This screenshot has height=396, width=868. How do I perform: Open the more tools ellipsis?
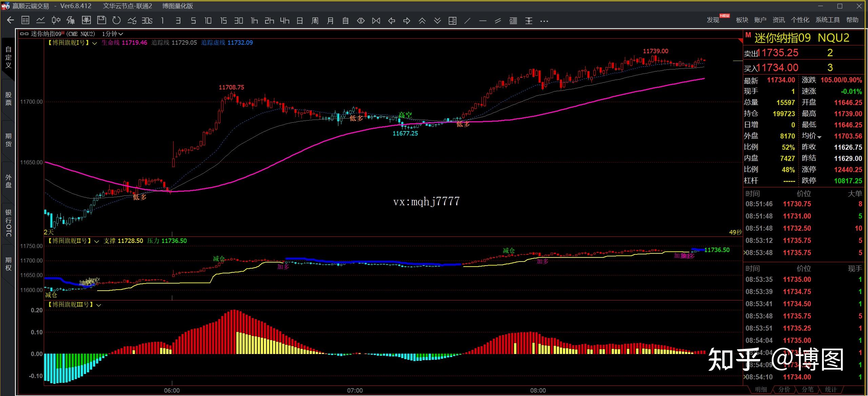tap(544, 21)
